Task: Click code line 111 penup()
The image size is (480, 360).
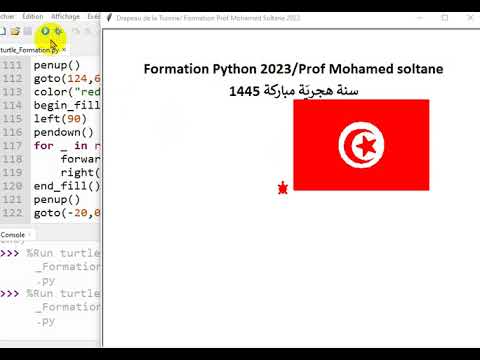Action: [x=57, y=65]
